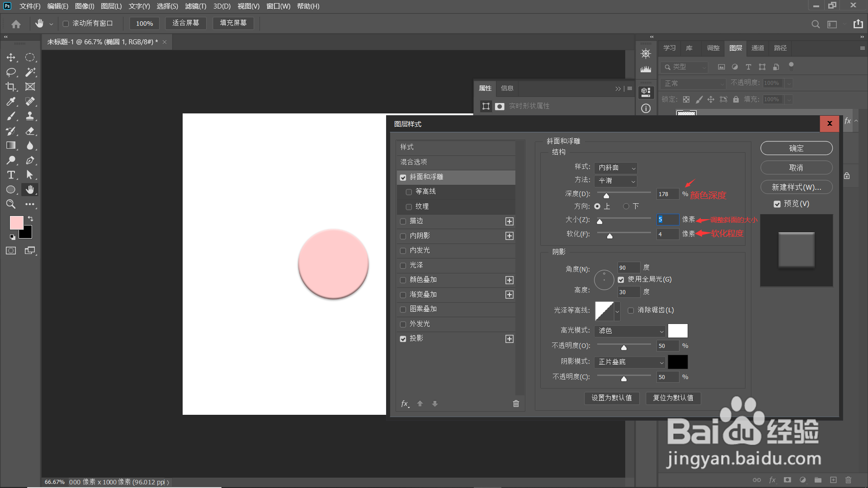
Task: Switch to the 通道 tab
Action: [x=758, y=48]
